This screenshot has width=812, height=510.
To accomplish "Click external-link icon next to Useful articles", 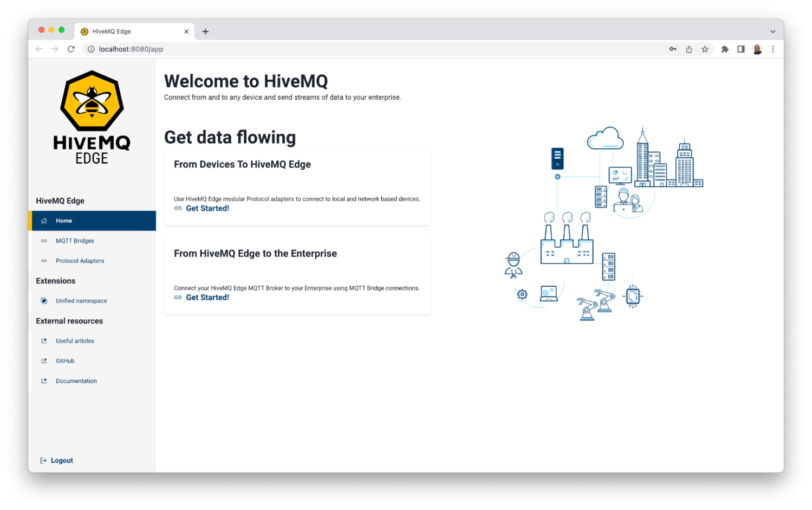I will 44,341.
